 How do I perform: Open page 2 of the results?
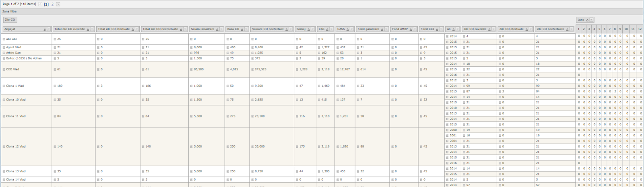tap(52, 4)
